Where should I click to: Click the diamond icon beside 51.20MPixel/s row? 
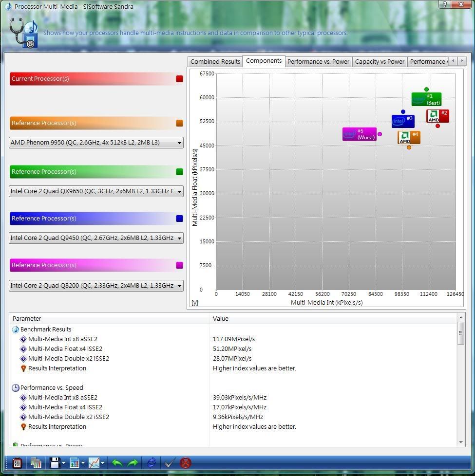tap(23, 349)
